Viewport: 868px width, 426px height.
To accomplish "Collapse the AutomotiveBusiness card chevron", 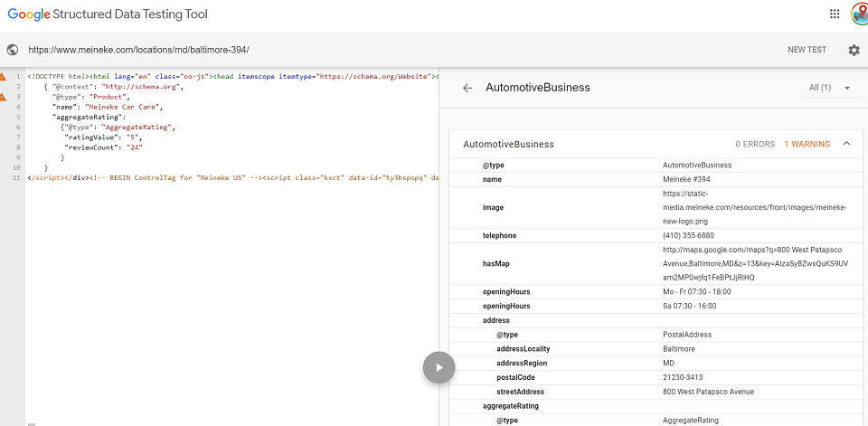I will click(x=846, y=143).
